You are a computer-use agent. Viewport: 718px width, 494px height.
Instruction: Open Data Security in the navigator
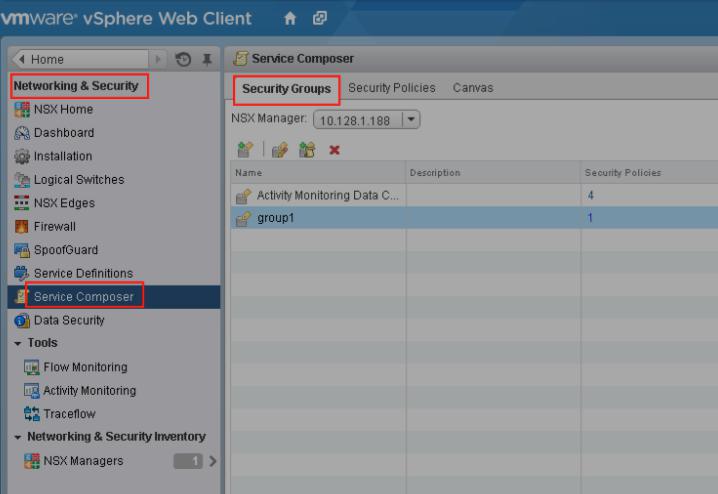click(69, 320)
